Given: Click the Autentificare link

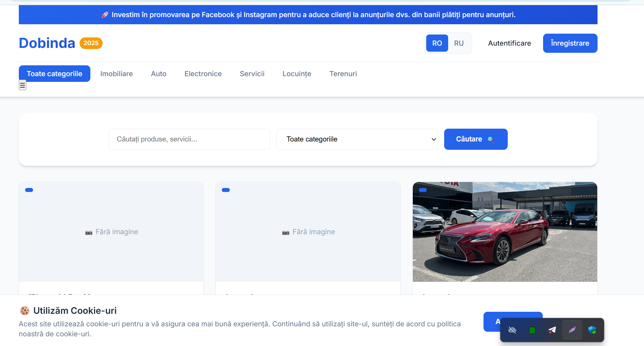Looking at the screenshot, I should pos(509,43).
